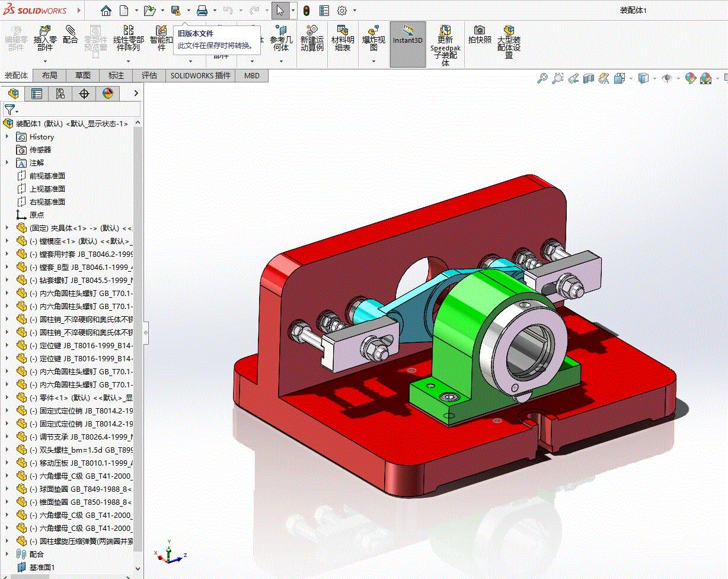This screenshot has width=728, height=579.
Task: Open Display Style cube icon
Action: click(x=643, y=78)
